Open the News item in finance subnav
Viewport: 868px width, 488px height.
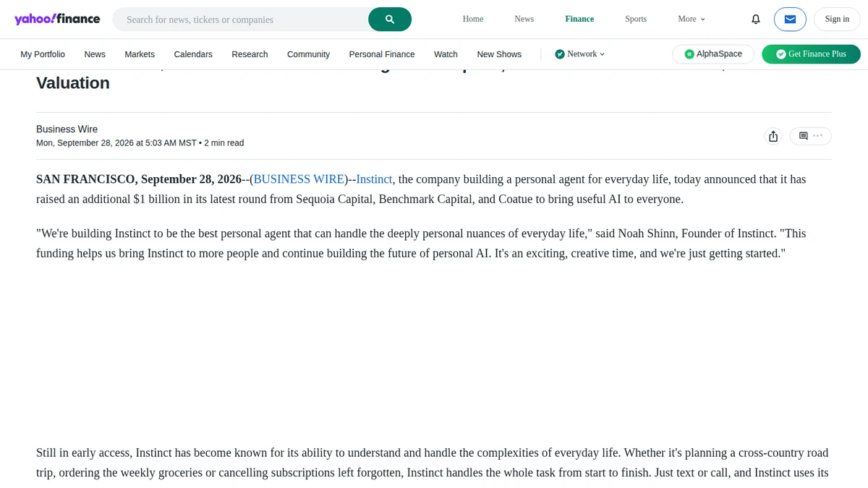coord(95,54)
